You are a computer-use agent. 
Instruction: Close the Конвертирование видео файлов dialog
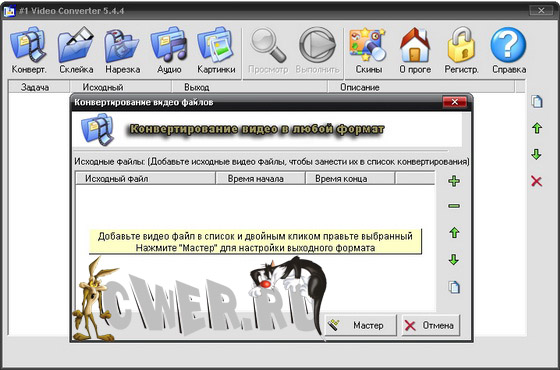click(x=454, y=102)
